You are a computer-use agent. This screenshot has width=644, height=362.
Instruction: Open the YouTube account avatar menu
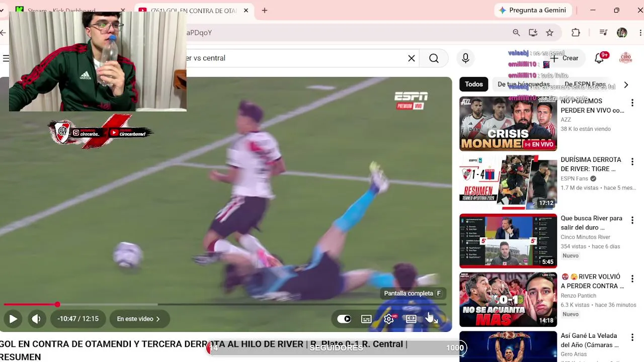point(625,58)
